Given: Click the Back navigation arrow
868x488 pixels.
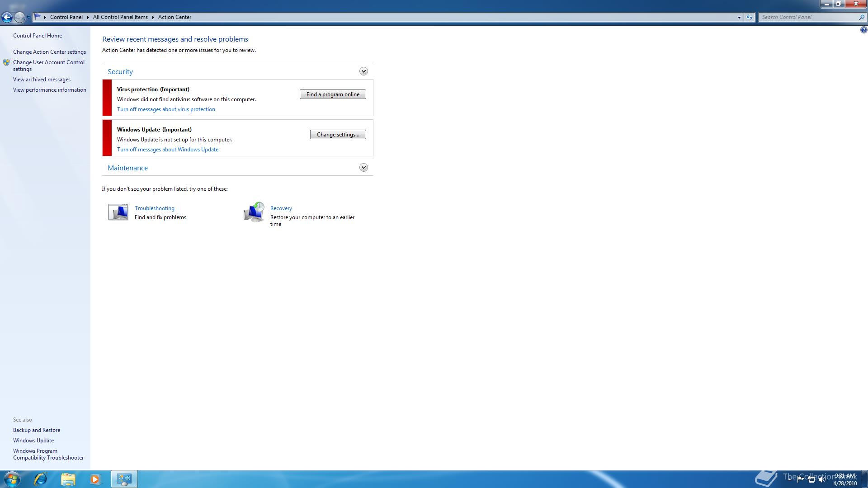Looking at the screenshot, I should click(7, 18).
